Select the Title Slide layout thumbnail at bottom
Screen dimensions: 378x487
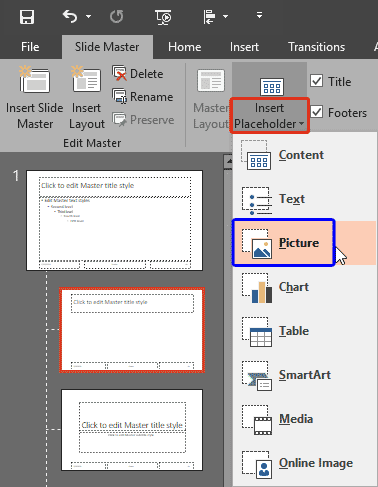click(132, 430)
